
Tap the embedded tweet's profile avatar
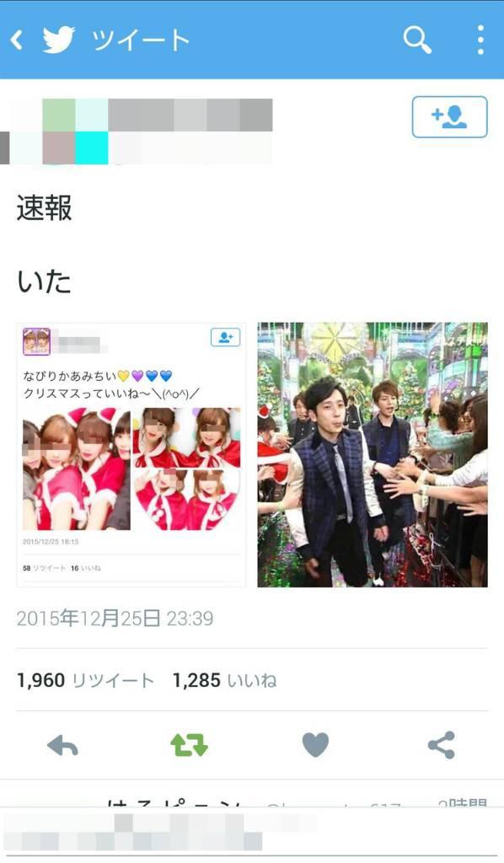pyautogui.click(x=36, y=342)
